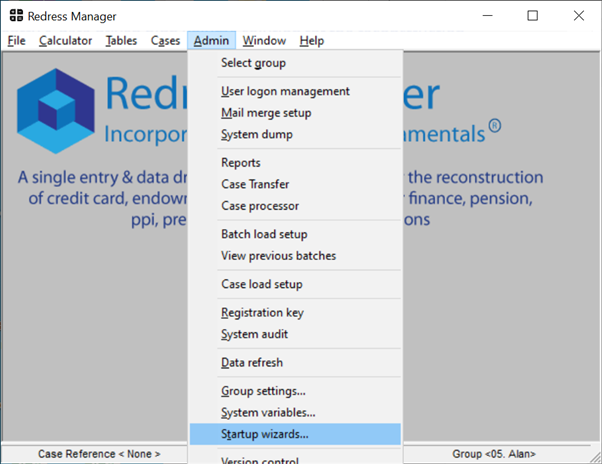The image size is (602, 464).
Task: Open the Cases menu
Action: coord(165,41)
